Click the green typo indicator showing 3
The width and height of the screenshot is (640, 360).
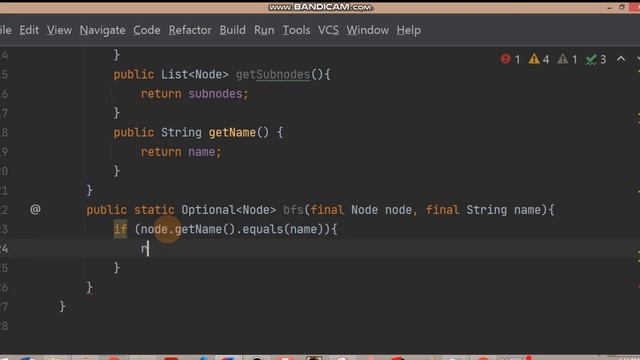[x=596, y=60]
